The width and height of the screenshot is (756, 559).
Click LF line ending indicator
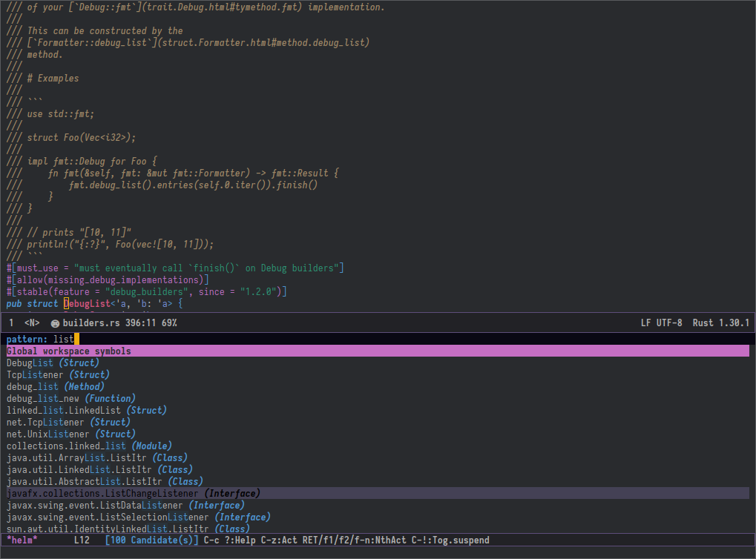point(645,323)
